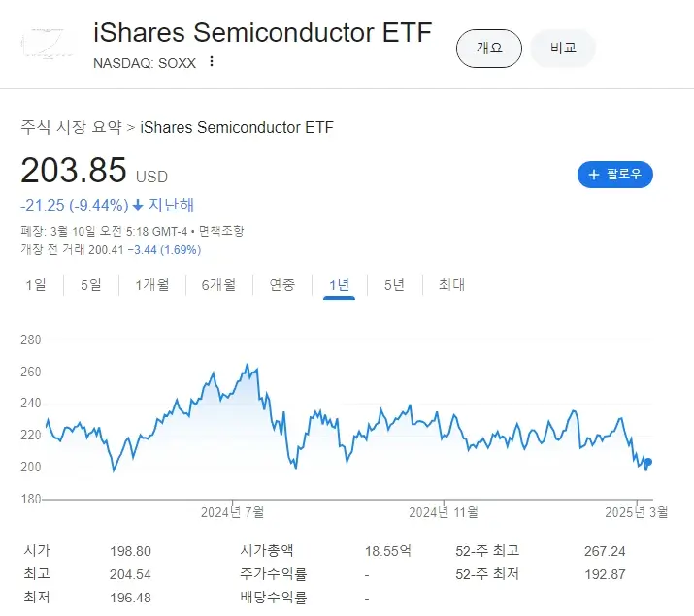
Task: Click the current price dot on chart
Action: tap(648, 462)
